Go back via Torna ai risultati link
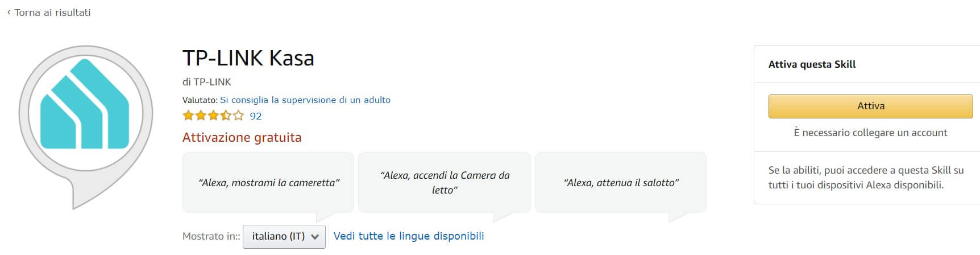Image resolution: width=980 pixels, height=255 pixels. pyautogui.click(x=52, y=13)
